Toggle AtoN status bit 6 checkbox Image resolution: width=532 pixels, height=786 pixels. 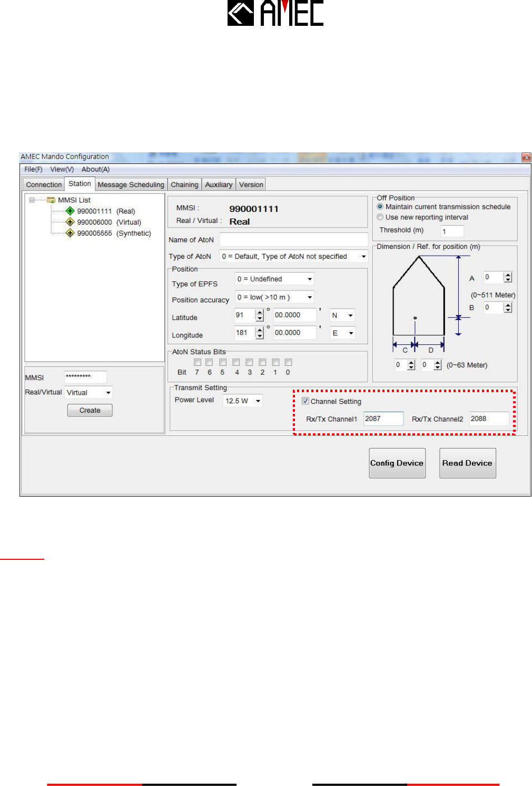[209, 362]
